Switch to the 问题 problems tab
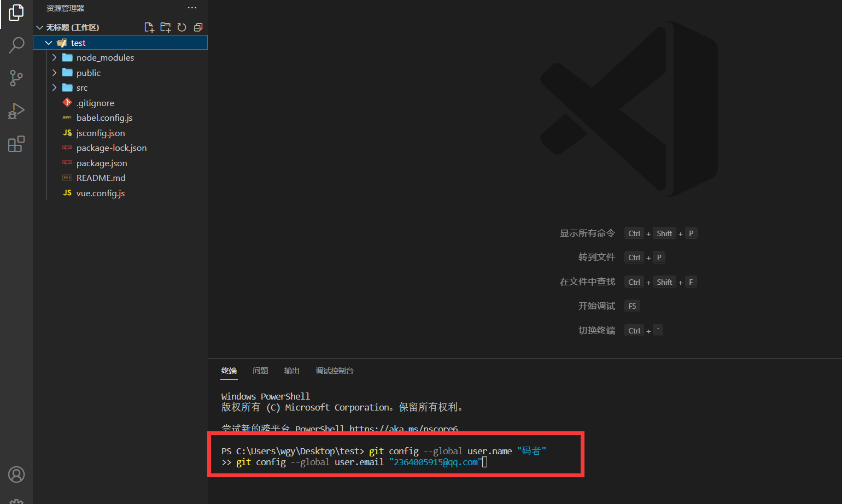 pyautogui.click(x=260, y=371)
